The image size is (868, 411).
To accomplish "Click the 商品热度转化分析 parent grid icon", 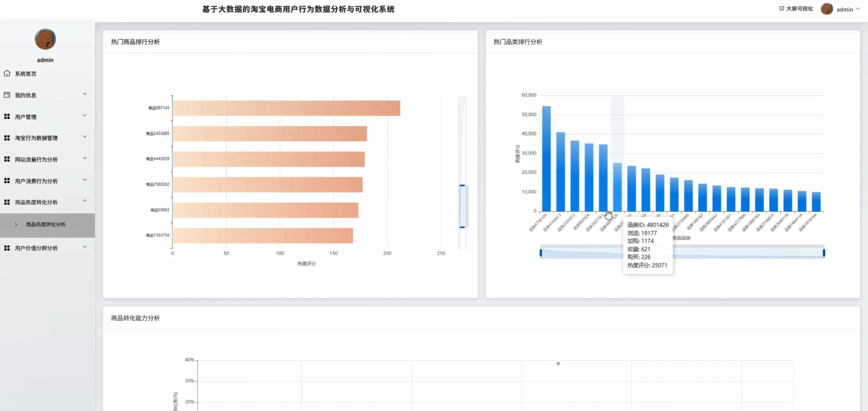I will pyautogui.click(x=7, y=202).
